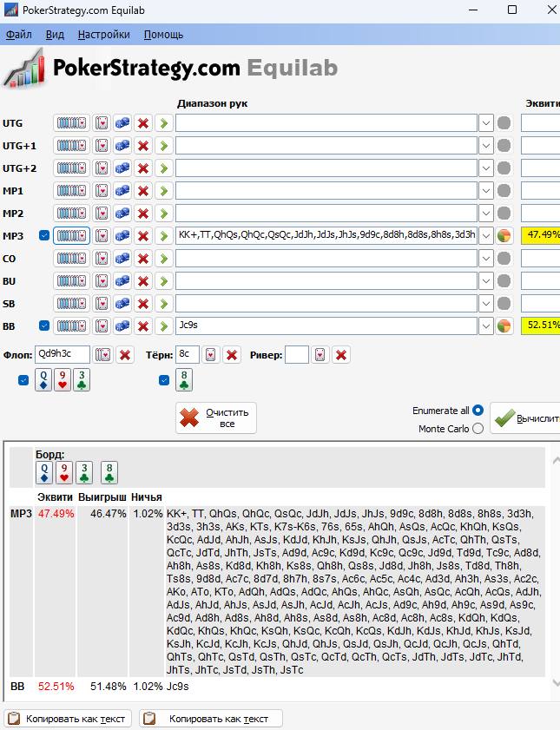The height and width of the screenshot is (730, 560).
Task: Click turn input field 8c
Action: (x=188, y=355)
